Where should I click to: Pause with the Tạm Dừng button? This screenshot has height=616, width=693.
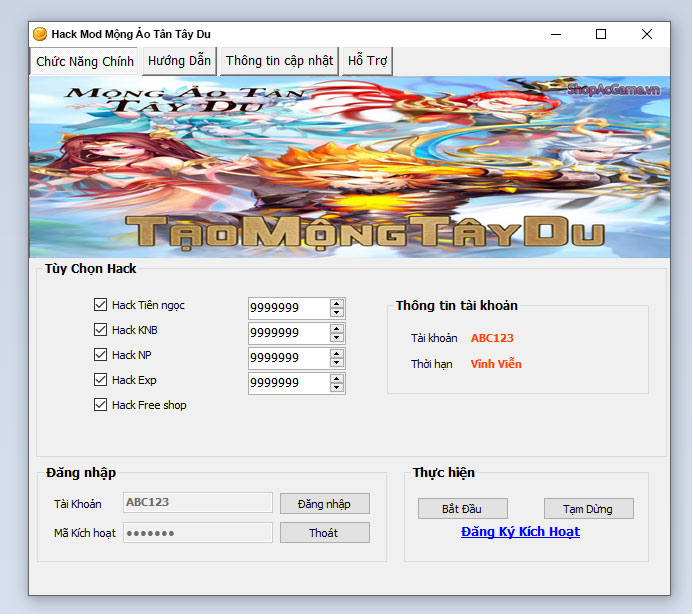(x=589, y=509)
